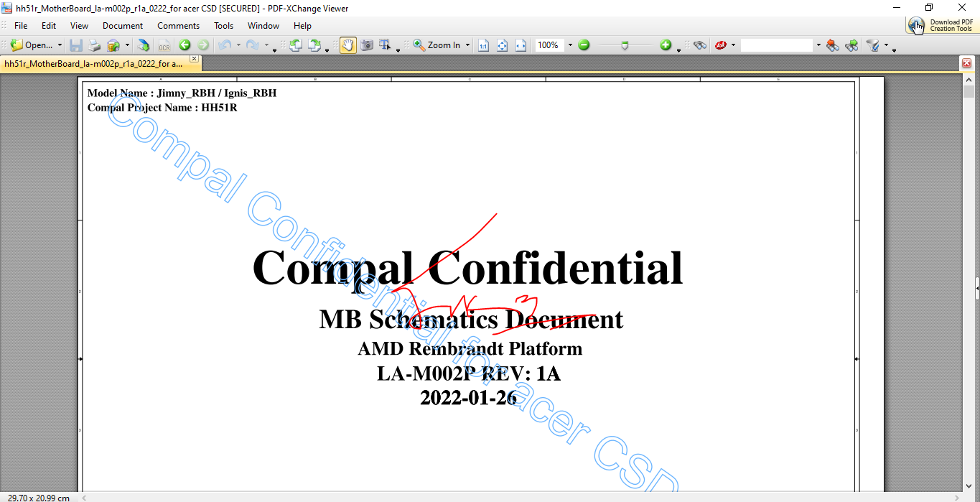The height and width of the screenshot is (502, 980).
Task: Close the hh51r_MotherBoard document tab
Action: (x=195, y=59)
